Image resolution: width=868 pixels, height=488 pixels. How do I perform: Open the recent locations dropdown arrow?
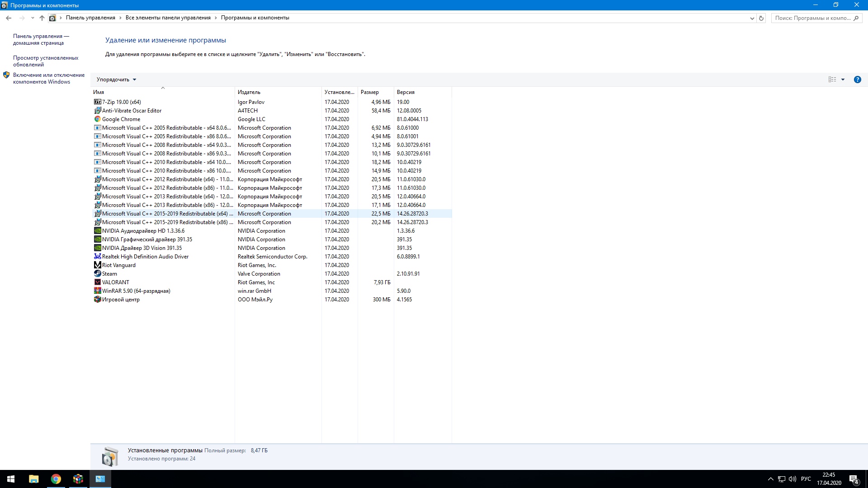[33, 18]
